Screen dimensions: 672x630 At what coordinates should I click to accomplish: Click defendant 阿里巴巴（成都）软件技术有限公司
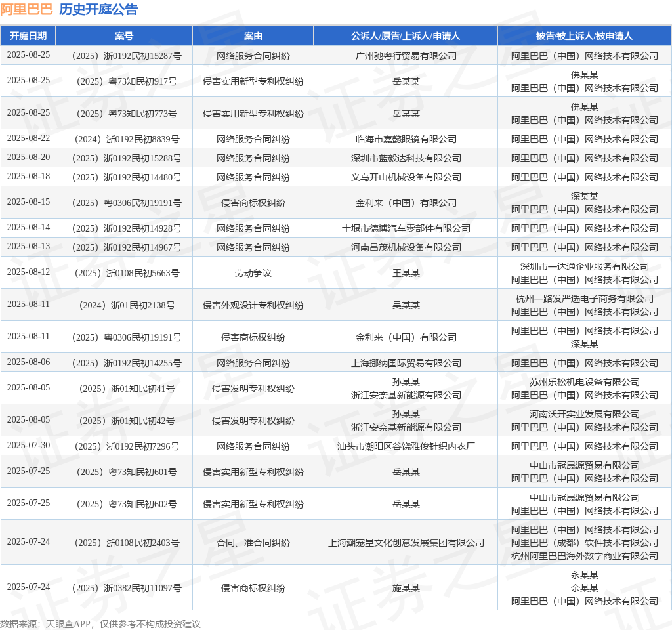584,543
